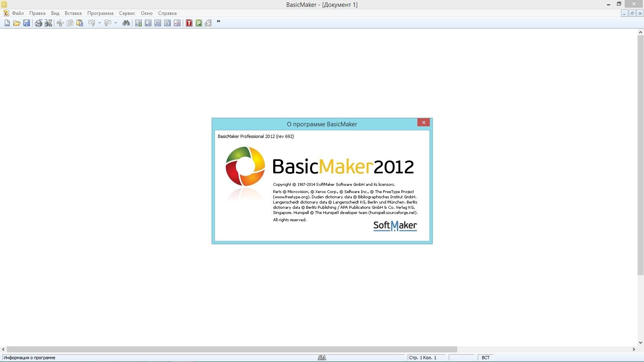
Task: Launch TextMaker via red T icon
Action: 189,23
